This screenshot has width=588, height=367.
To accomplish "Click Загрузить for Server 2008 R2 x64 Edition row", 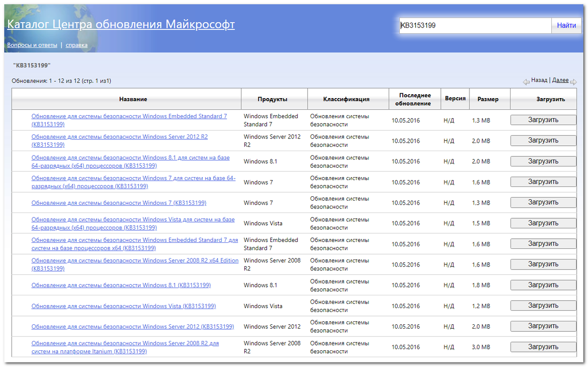I will 543,264.
